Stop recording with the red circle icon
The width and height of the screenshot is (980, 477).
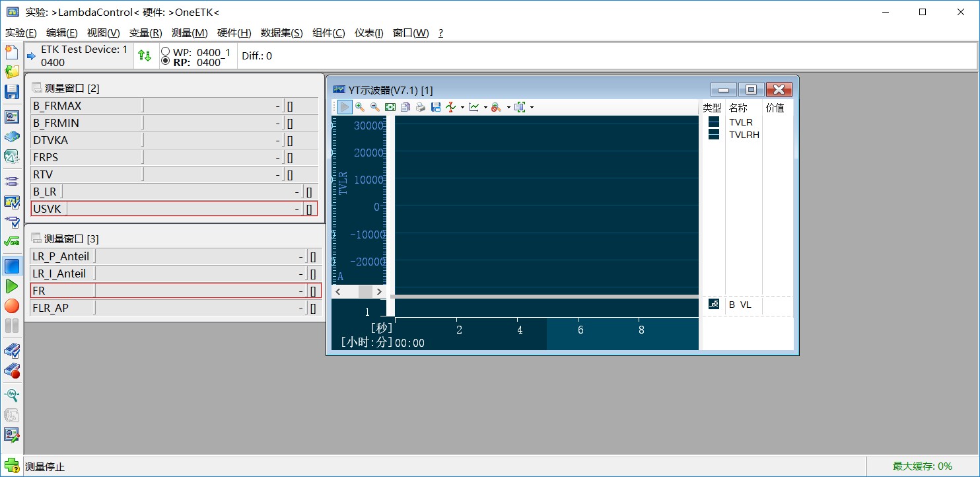pos(12,306)
